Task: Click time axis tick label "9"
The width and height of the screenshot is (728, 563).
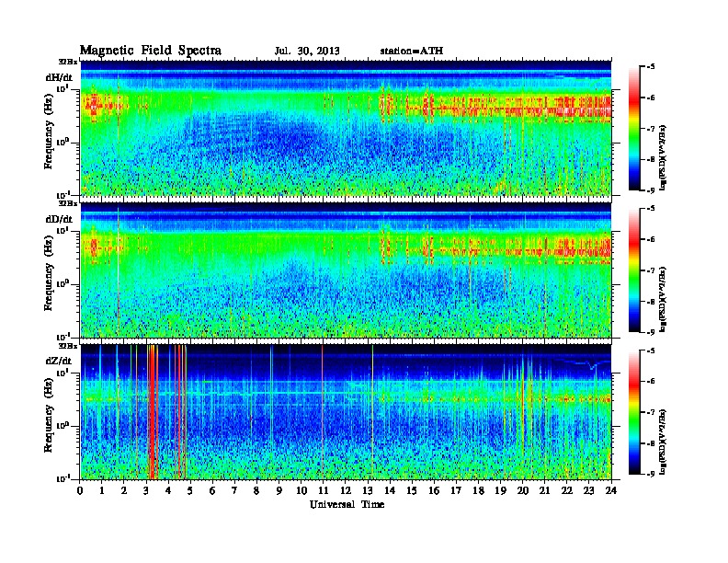Action: pyautogui.click(x=279, y=491)
